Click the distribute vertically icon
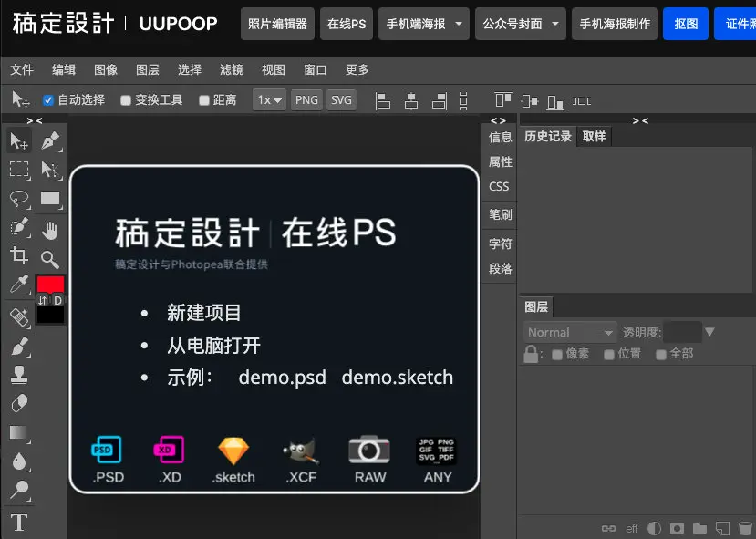Viewport: 756px width, 539px height. (x=463, y=100)
